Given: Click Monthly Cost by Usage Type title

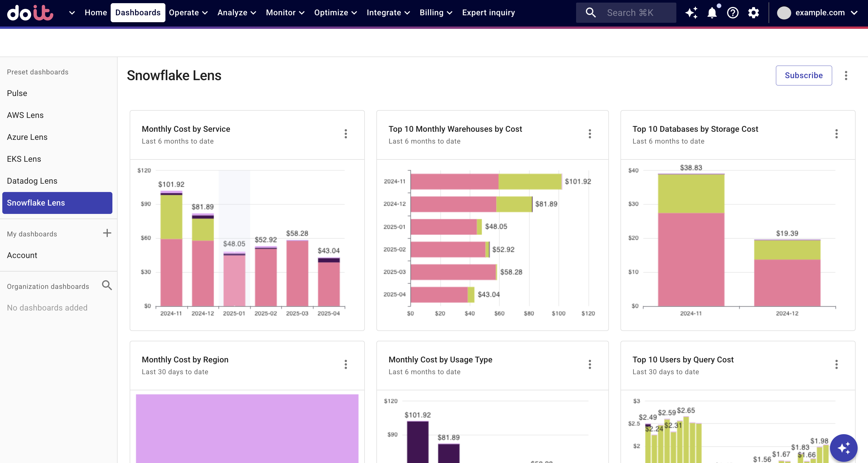Looking at the screenshot, I should 440,360.
